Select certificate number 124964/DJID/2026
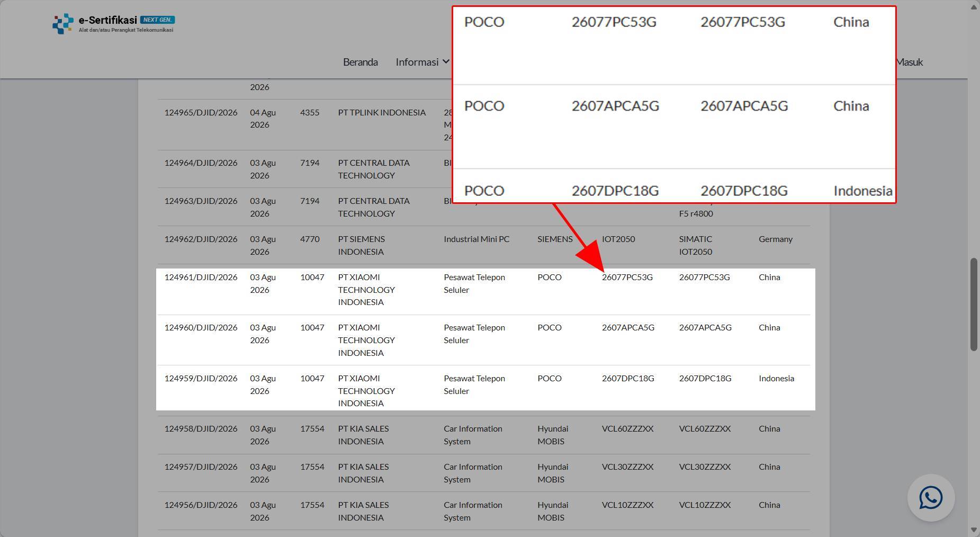Screen dimensions: 980x537 pos(201,163)
